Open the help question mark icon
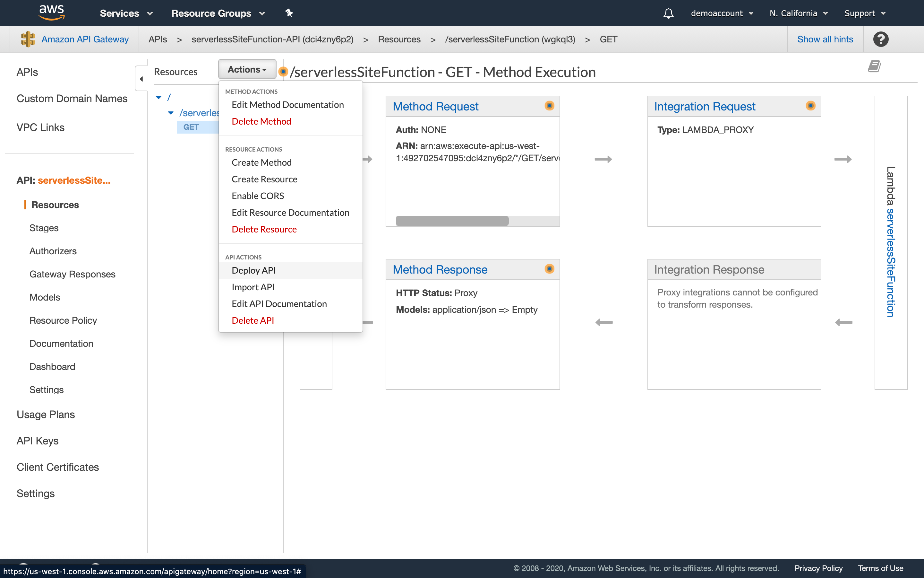 coord(880,39)
